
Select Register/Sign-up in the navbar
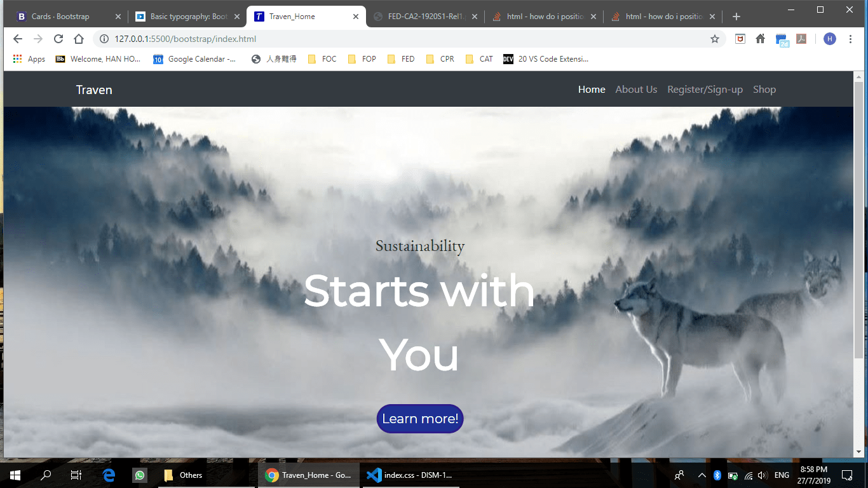click(705, 89)
